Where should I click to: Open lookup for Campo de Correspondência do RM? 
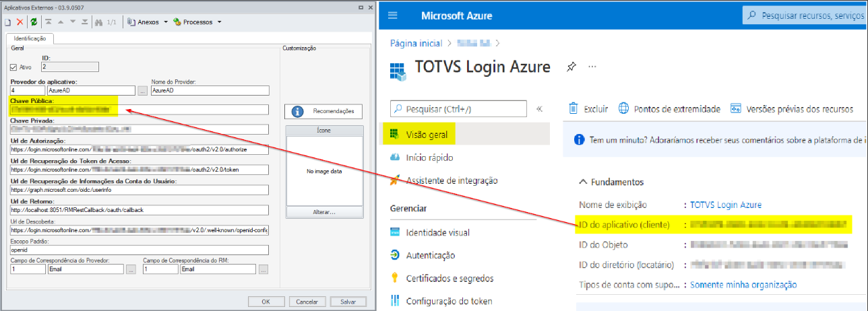263,269
